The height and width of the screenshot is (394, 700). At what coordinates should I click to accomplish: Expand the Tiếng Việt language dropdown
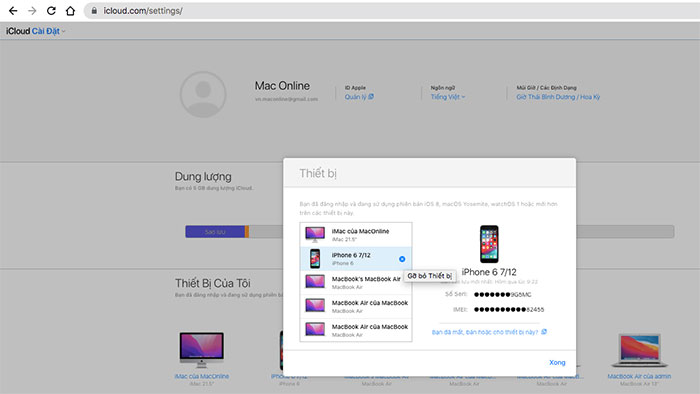pos(447,97)
